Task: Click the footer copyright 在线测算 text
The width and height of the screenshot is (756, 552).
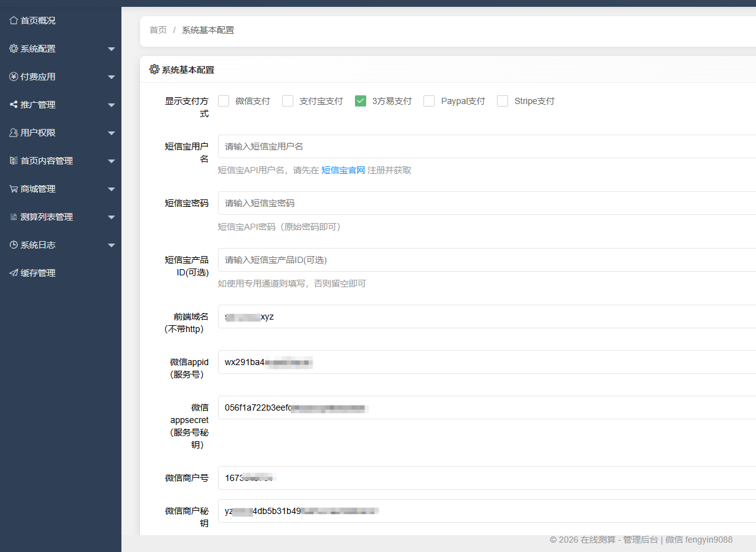Action: pyautogui.click(x=598, y=540)
